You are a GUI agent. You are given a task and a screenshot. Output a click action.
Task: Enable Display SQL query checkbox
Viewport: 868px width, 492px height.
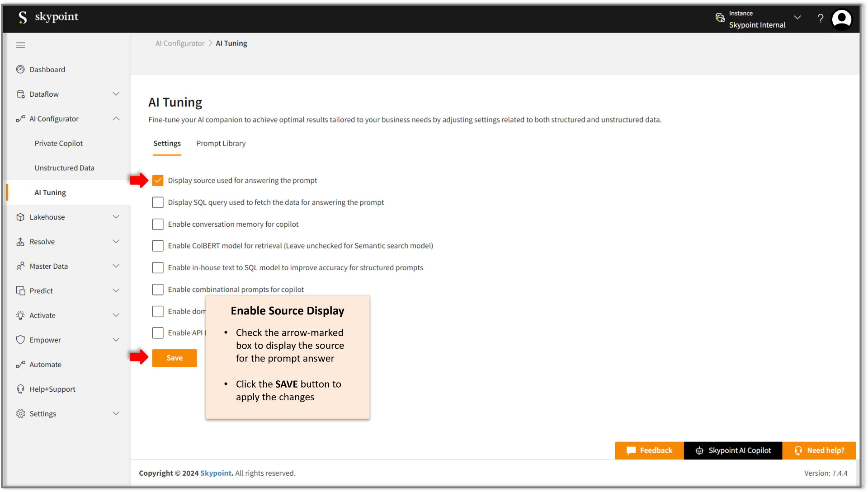(158, 202)
